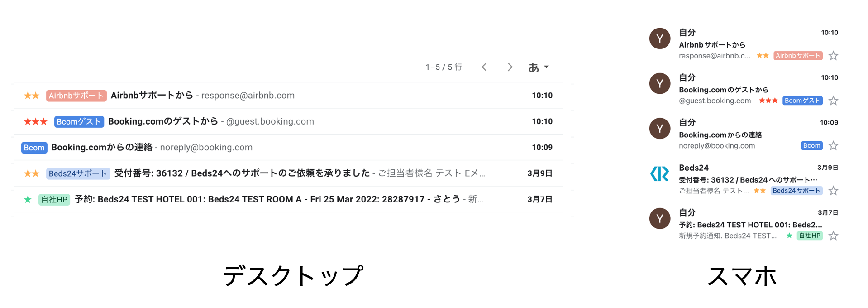
Task: Click the 1–5 / 5 行 page counter
Action: 444,67
